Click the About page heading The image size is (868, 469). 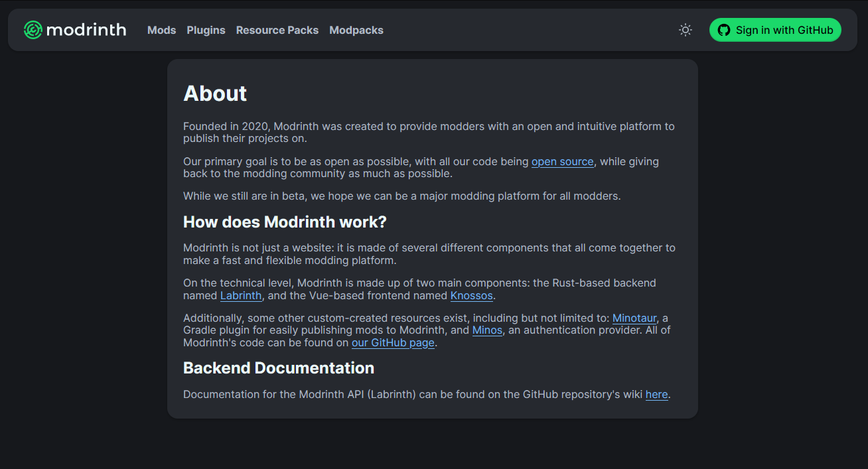(x=215, y=94)
